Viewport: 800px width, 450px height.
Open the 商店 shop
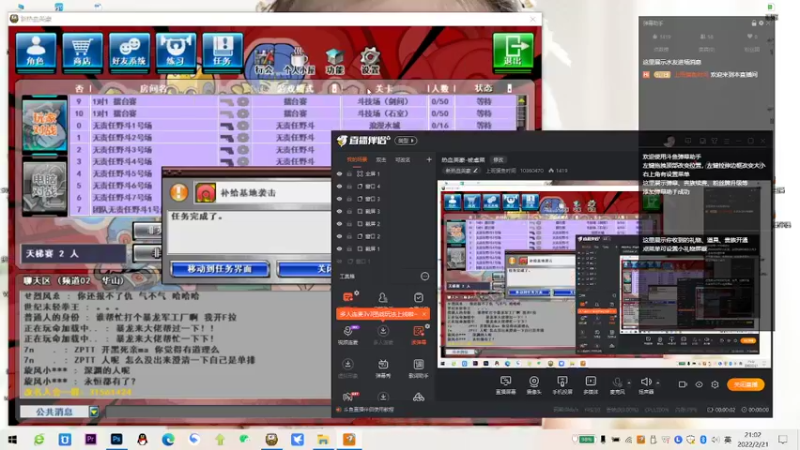pyautogui.click(x=82, y=51)
